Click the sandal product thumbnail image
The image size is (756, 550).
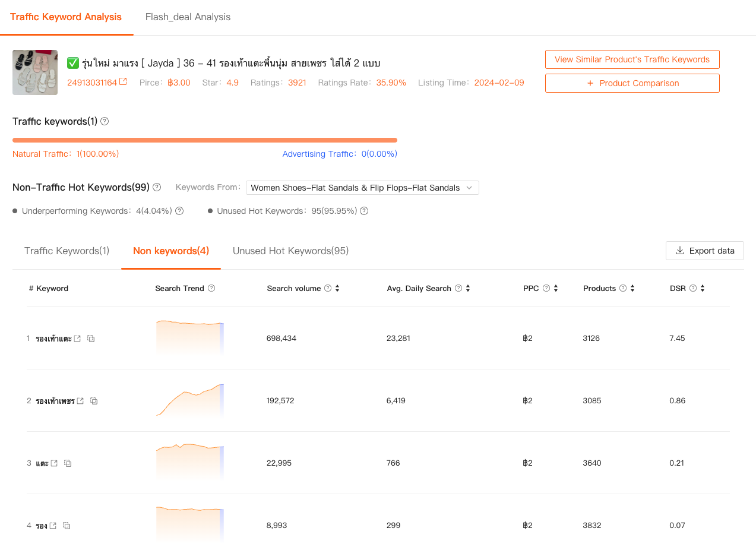click(35, 72)
